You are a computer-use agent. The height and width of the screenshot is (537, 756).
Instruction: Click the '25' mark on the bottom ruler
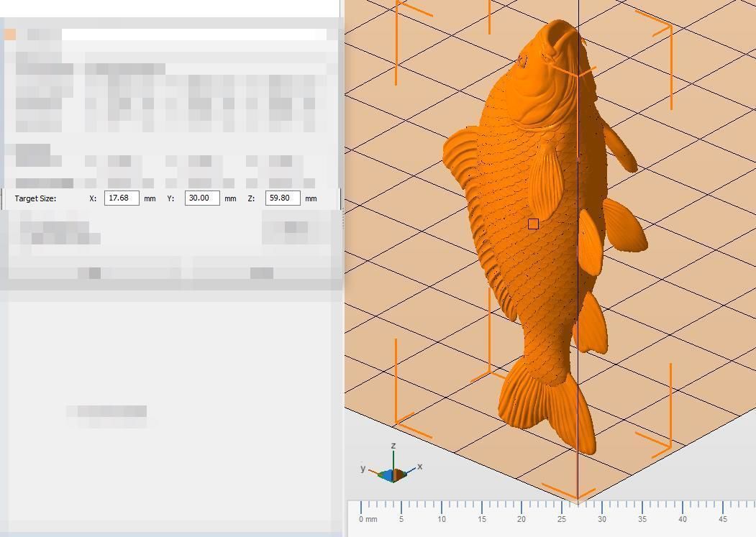562,519
